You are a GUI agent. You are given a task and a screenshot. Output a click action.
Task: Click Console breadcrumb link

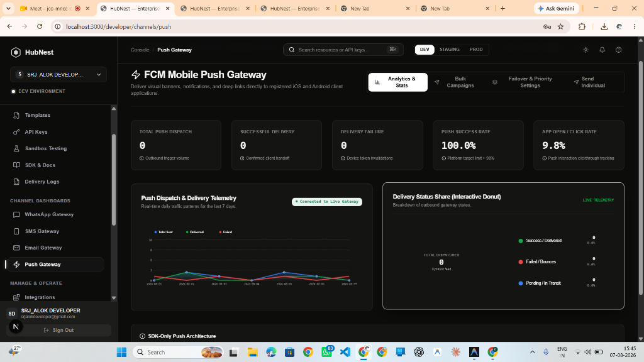pyautogui.click(x=140, y=50)
